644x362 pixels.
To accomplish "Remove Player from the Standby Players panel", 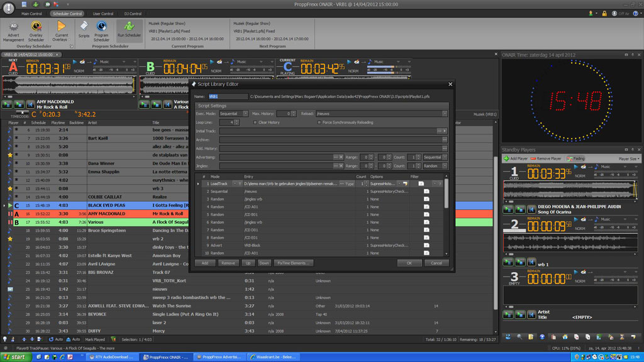I will coord(546,158).
